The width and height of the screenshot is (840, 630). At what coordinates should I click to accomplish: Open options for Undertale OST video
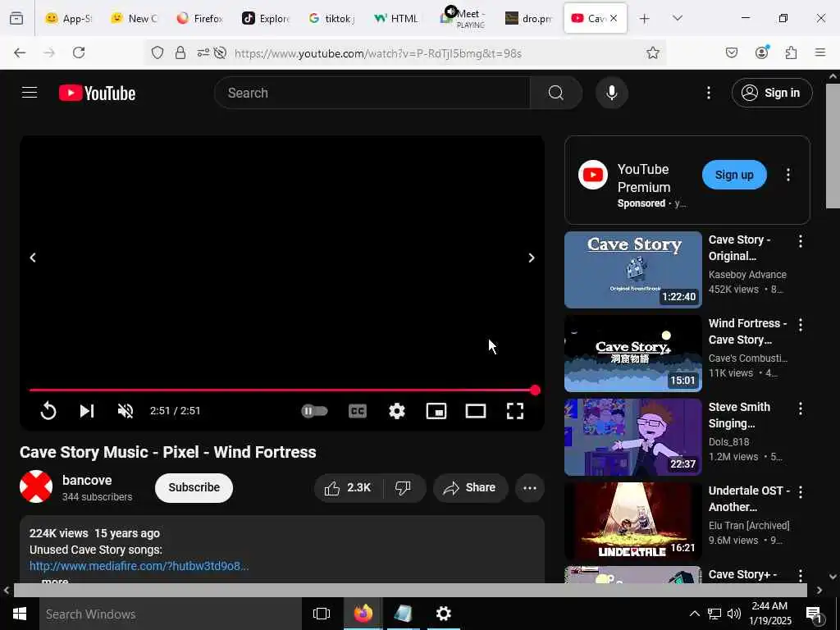point(801,492)
